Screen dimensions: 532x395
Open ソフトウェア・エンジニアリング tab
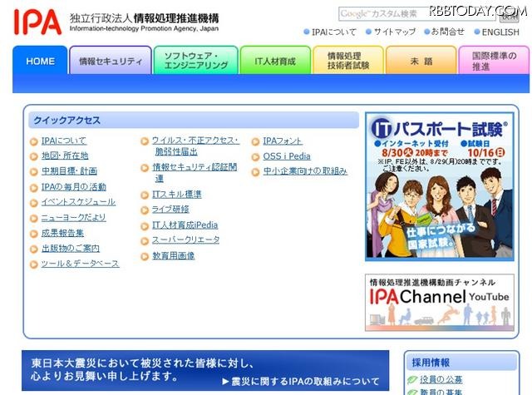click(196, 61)
